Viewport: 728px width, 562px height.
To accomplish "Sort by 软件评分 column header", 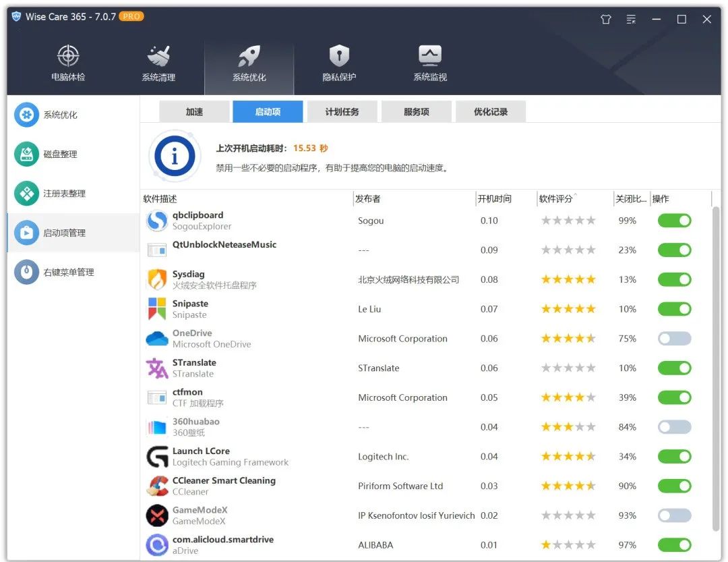I will pyautogui.click(x=575, y=199).
